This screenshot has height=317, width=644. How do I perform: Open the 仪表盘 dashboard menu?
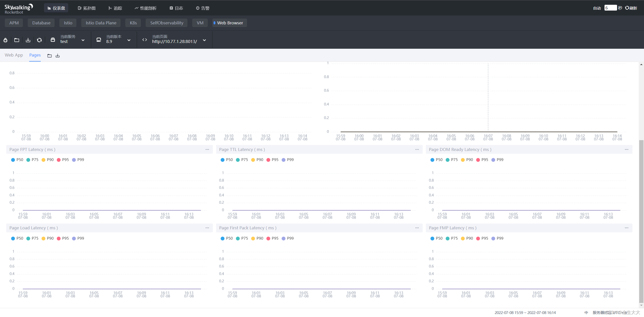click(56, 8)
